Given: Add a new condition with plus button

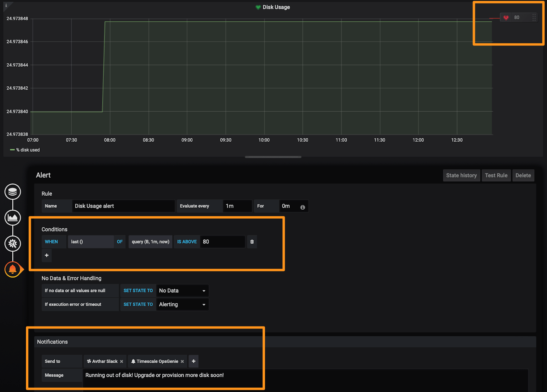Looking at the screenshot, I should (47, 255).
